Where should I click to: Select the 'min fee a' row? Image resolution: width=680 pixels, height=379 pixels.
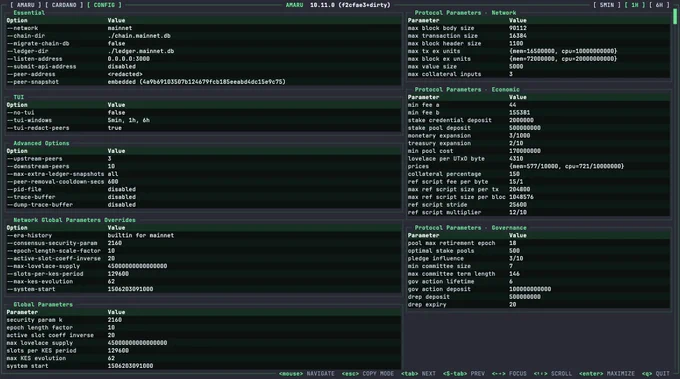point(539,105)
